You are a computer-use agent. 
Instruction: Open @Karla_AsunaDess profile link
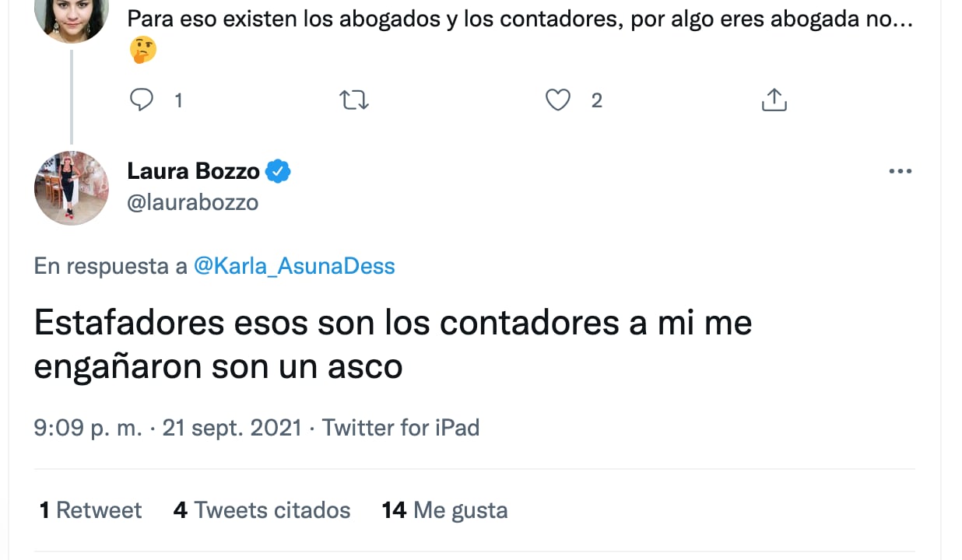294,265
